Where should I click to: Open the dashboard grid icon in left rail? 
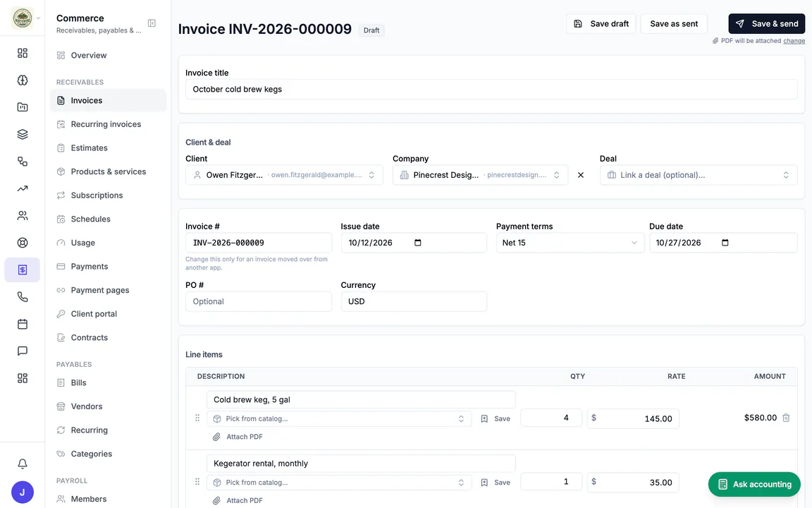coord(23,53)
